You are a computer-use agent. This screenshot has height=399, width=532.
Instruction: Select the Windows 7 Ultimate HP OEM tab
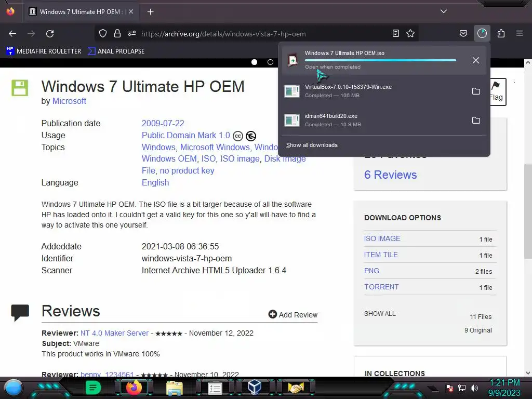[x=81, y=11]
